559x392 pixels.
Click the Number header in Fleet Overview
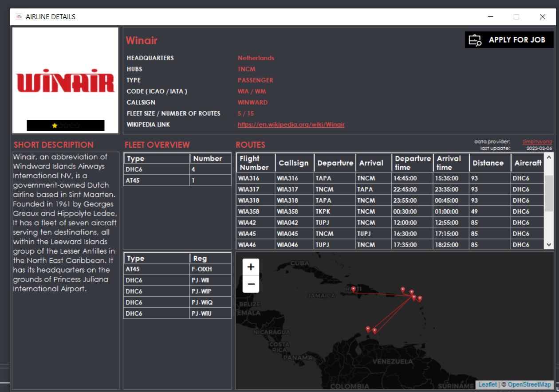(x=210, y=158)
